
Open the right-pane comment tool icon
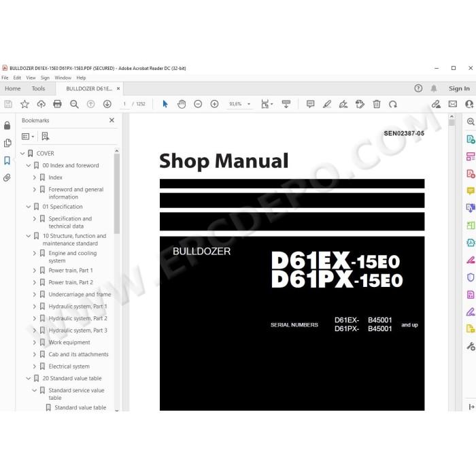(471, 191)
